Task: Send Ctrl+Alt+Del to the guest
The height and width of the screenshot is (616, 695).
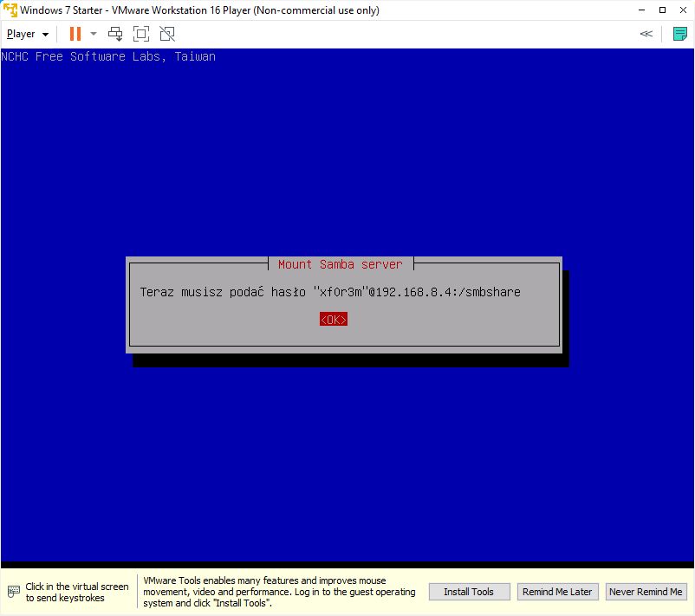Action: (115, 34)
